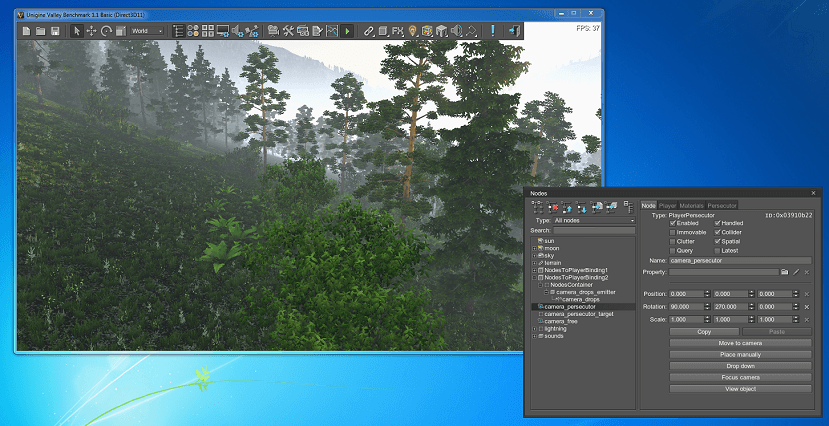Click the View object button
This screenshot has height=426, width=829.
740,389
